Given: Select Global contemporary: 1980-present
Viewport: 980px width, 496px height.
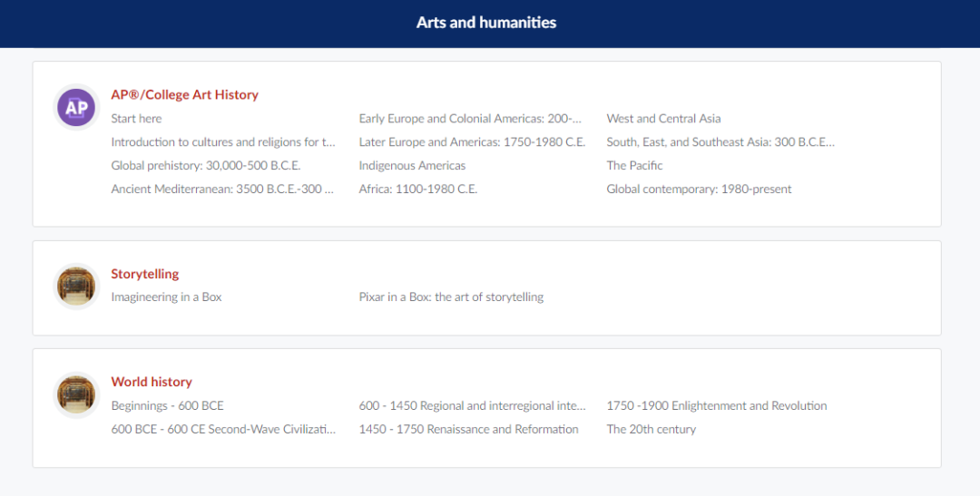Looking at the screenshot, I should tap(699, 190).
